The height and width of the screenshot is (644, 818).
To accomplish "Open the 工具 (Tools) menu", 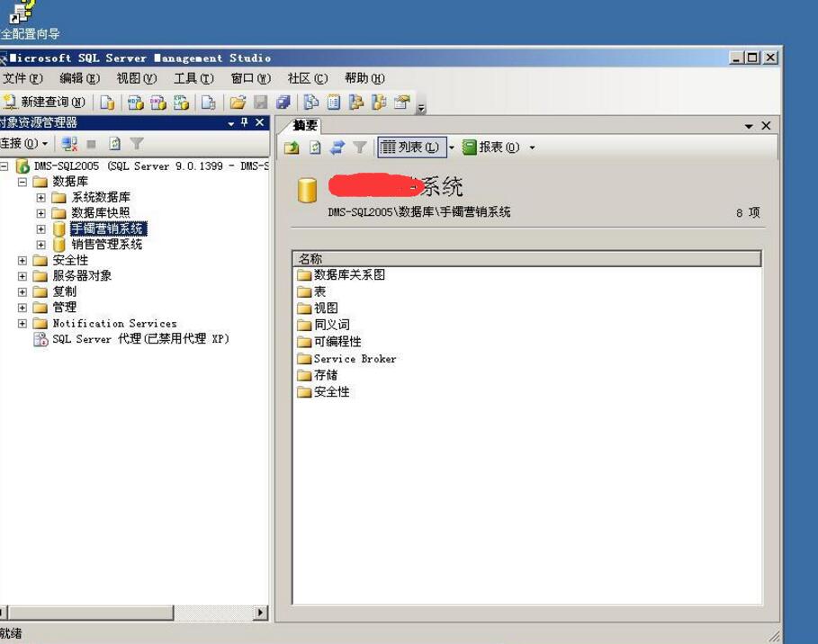I will [193, 78].
